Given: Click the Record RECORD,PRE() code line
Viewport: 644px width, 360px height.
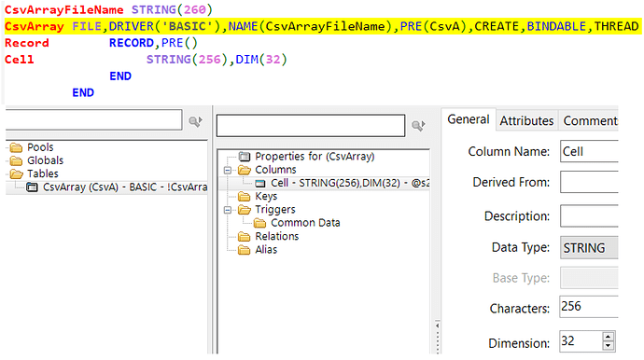Looking at the screenshot, I should tap(101, 43).
